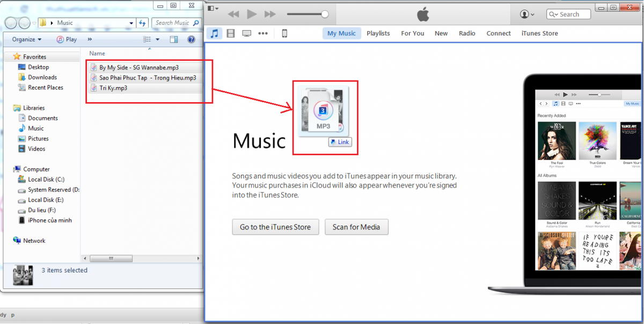Click the Fast-forward next track button
644x324 pixels.
(270, 14)
